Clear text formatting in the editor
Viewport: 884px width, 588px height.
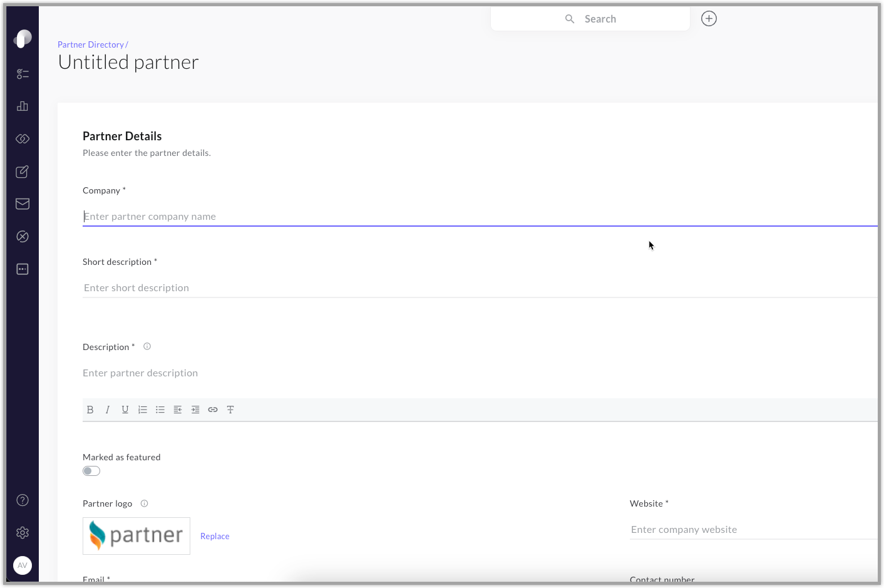pyautogui.click(x=230, y=409)
